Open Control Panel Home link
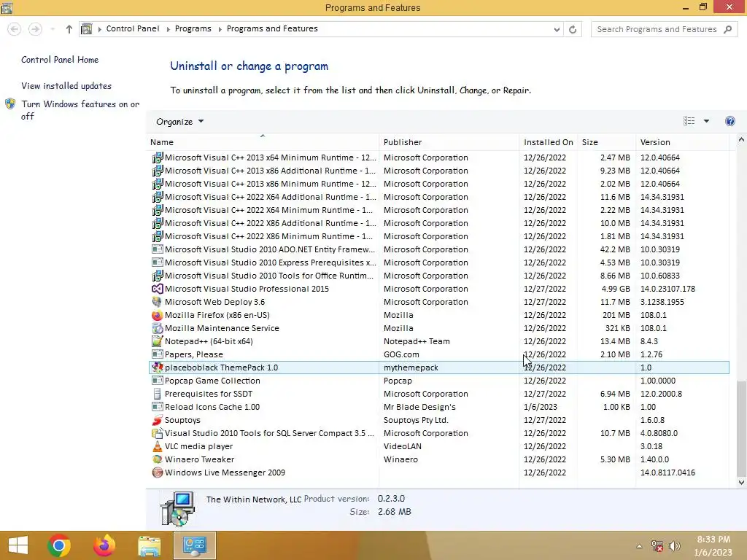 click(x=60, y=60)
